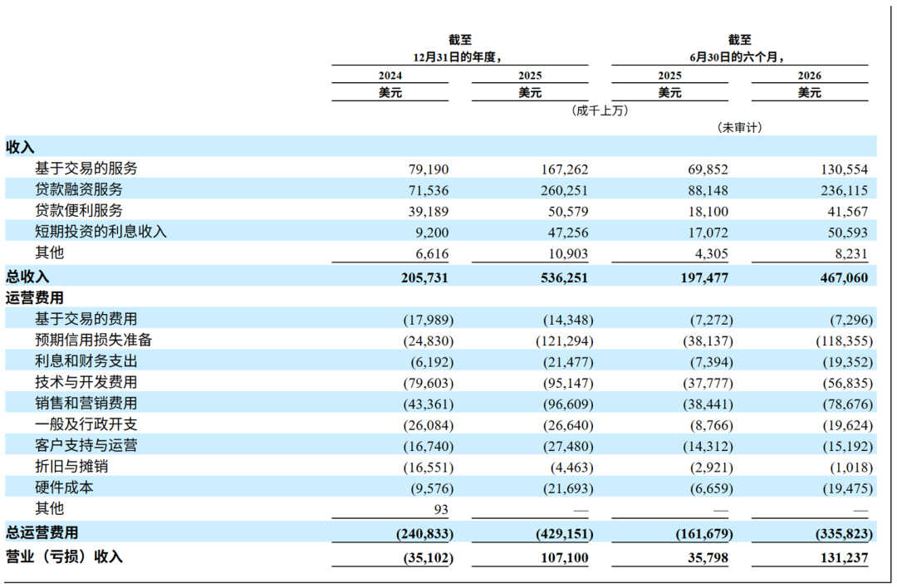Select the total revenue value 467,060

(x=844, y=278)
